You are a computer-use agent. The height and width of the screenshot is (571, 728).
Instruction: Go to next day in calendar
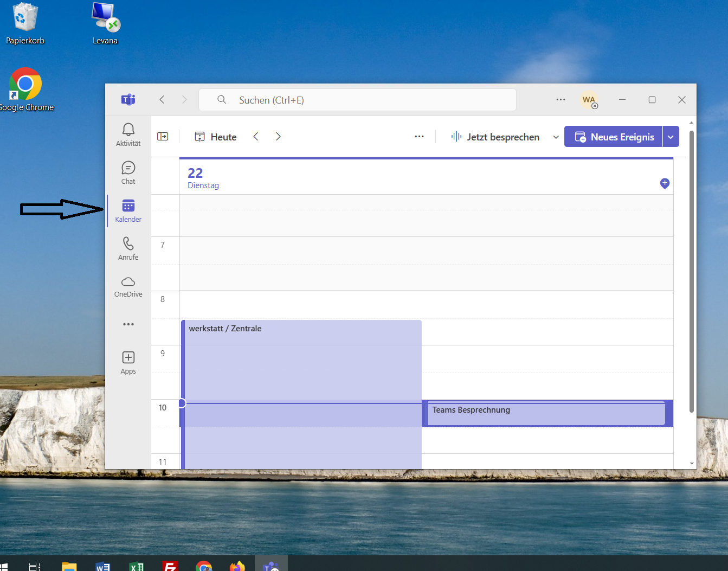(278, 137)
